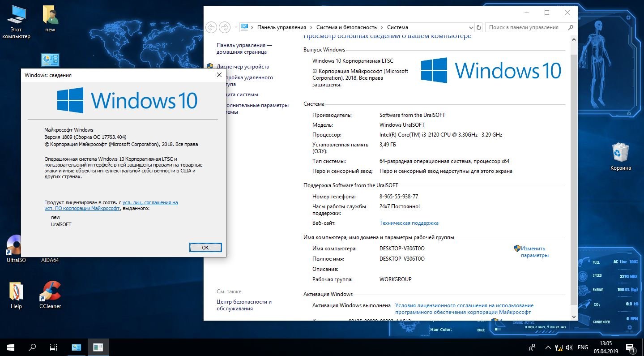The width and height of the screenshot is (644, 356).
Task: Select the AIDA64 desktop shortcut label
Action: (50, 260)
